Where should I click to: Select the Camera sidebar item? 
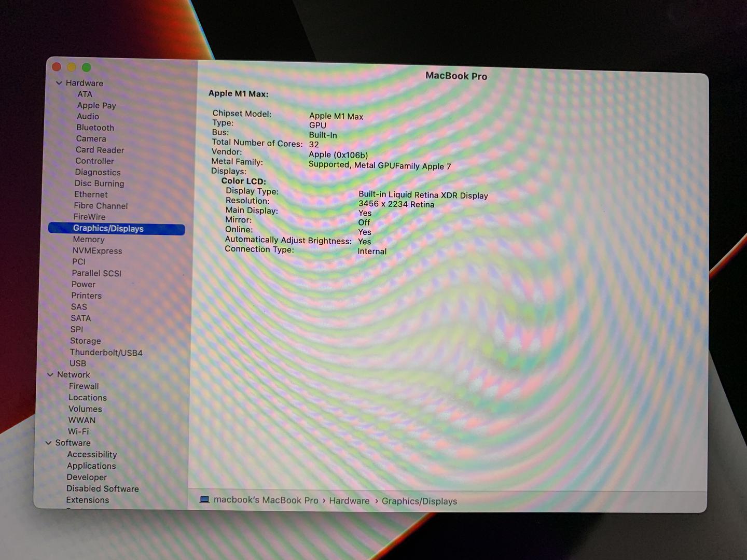91,139
